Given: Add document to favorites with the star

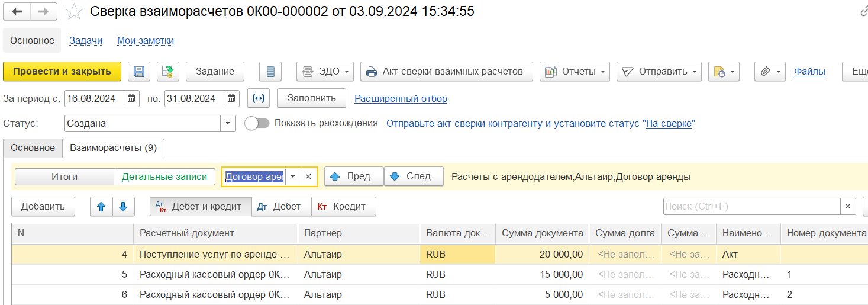Looking at the screenshot, I should (74, 11).
